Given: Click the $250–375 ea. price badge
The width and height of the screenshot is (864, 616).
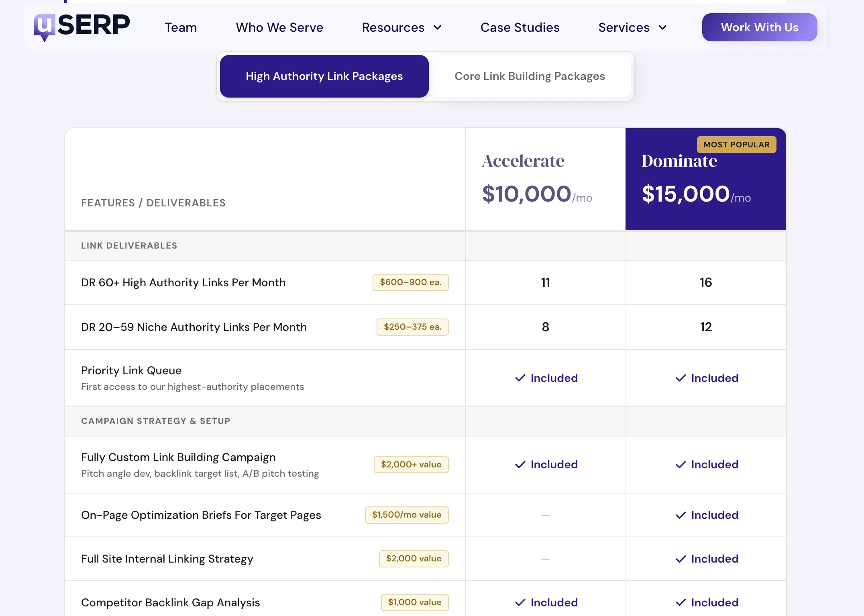Looking at the screenshot, I should (x=413, y=327).
